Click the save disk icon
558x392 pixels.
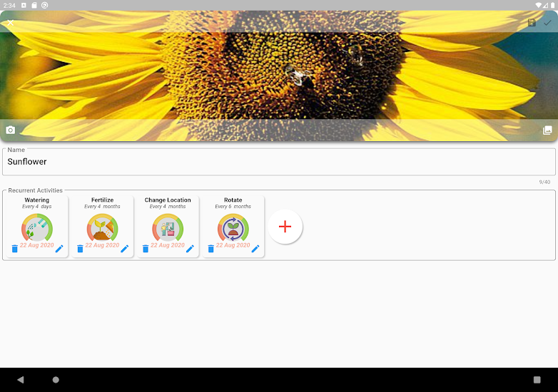coord(532,23)
